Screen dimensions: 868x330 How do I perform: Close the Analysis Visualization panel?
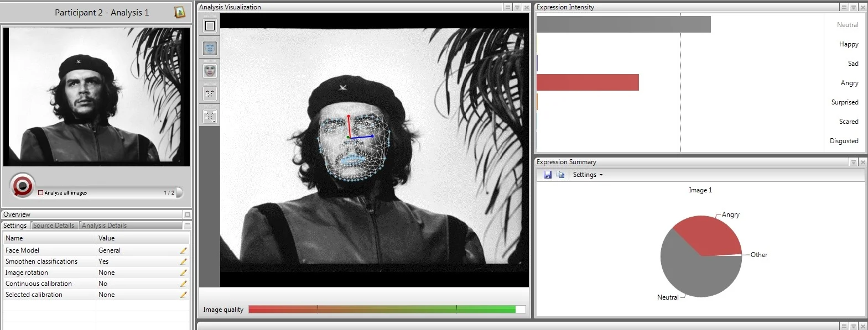point(527,7)
